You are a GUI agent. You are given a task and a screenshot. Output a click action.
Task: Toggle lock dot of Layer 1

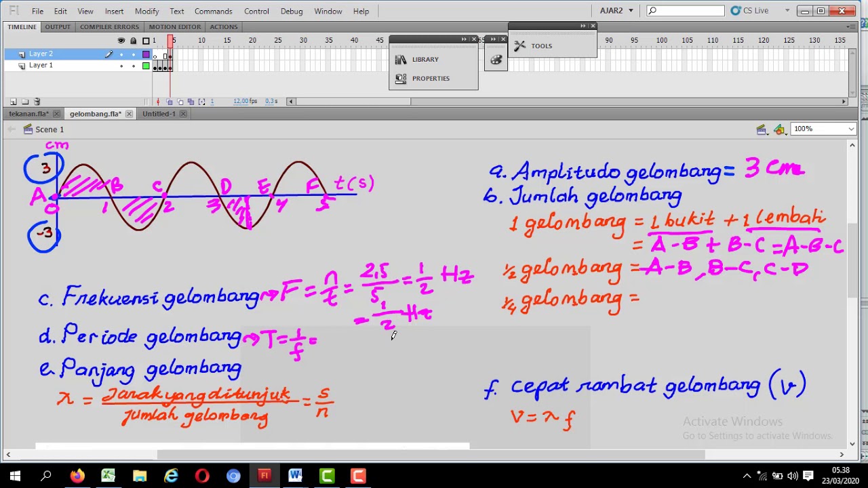pyautogui.click(x=133, y=66)
